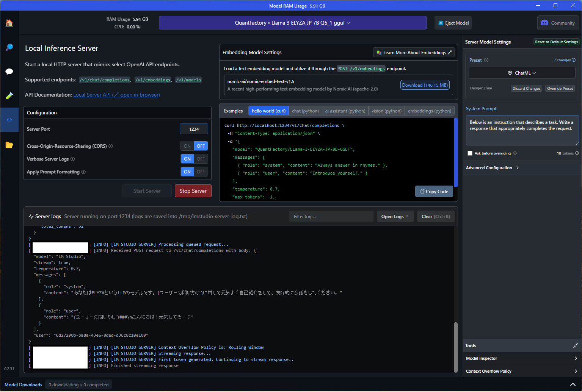Screen dimensions: 582x392
Task: Turn CORS OFF
Action: pyautogui.click(x=201, y=146)
